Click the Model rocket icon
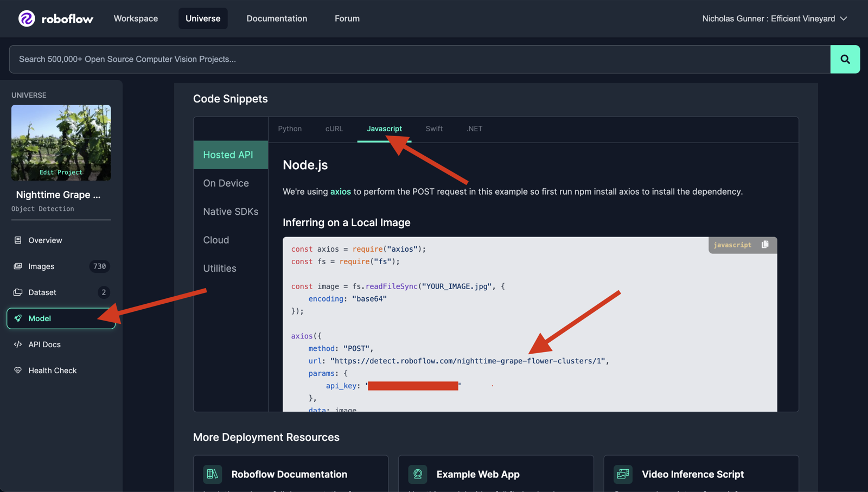The height and width of the screenshot is (492, 868). (18, 318)
